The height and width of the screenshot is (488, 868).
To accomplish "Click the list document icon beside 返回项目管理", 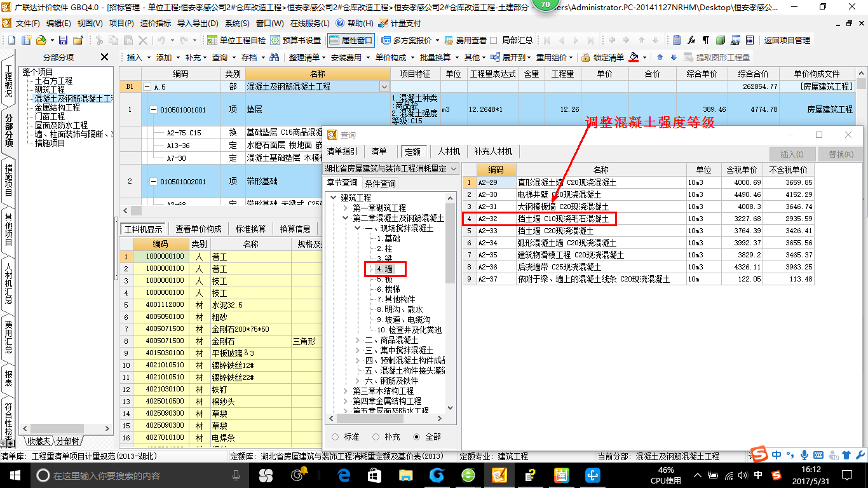I will click(x=750, y=40).
